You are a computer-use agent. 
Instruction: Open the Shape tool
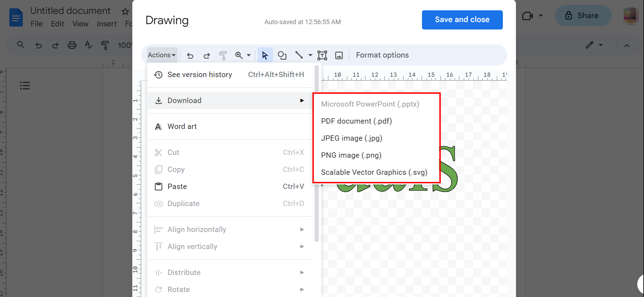(282, 55)
